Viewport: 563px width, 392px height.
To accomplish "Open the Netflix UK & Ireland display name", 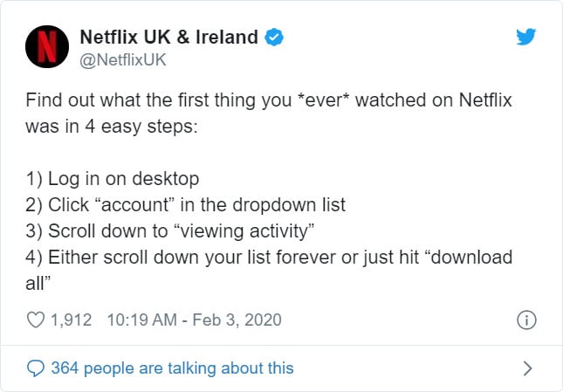I will [168, 37].
